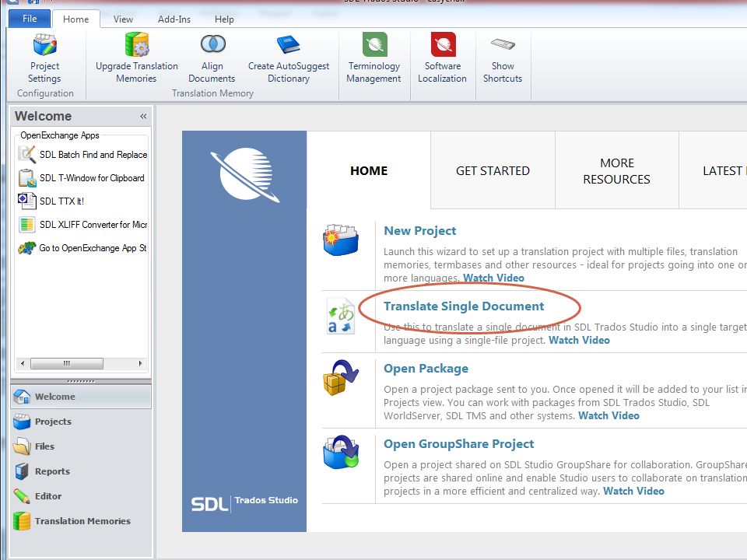This screenshot has width=747, height=560.
Task: Open Terminology Management
Action: 374,59
